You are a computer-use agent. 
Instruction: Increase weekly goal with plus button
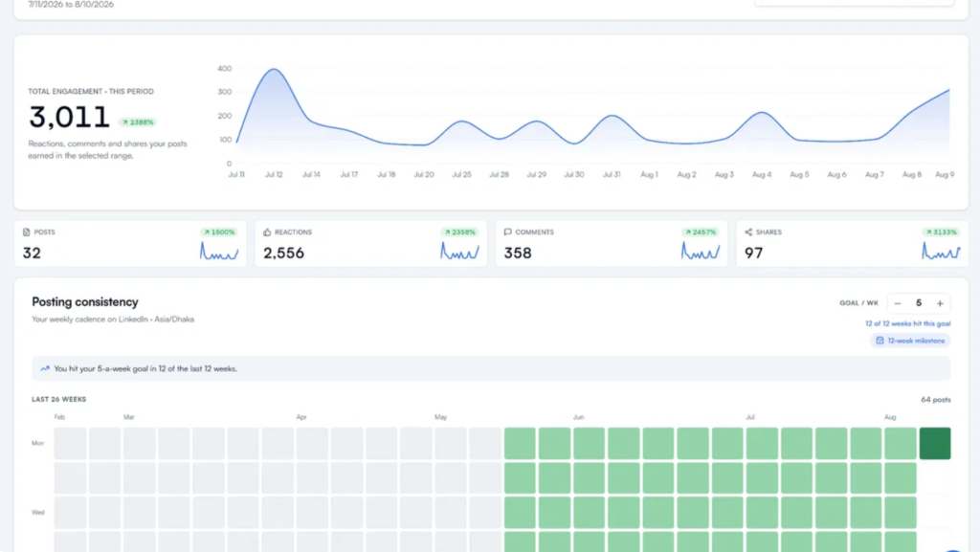point(940,303)
